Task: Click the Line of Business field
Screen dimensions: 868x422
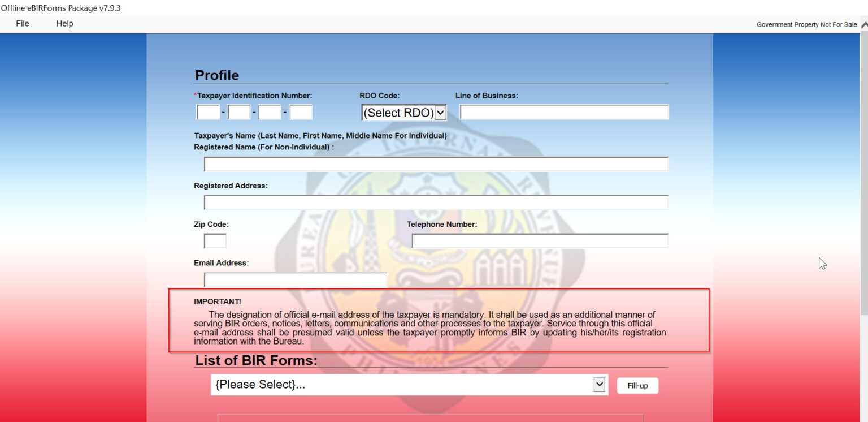Action: (565, 112)
